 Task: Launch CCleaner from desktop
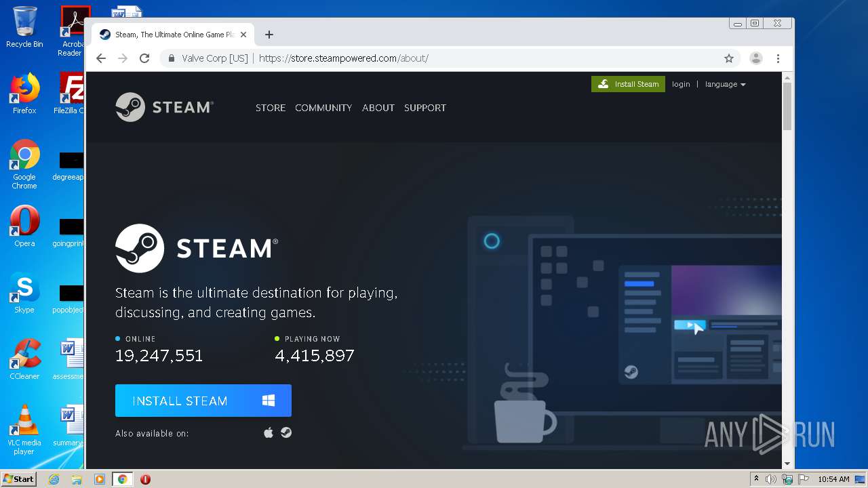24,359
